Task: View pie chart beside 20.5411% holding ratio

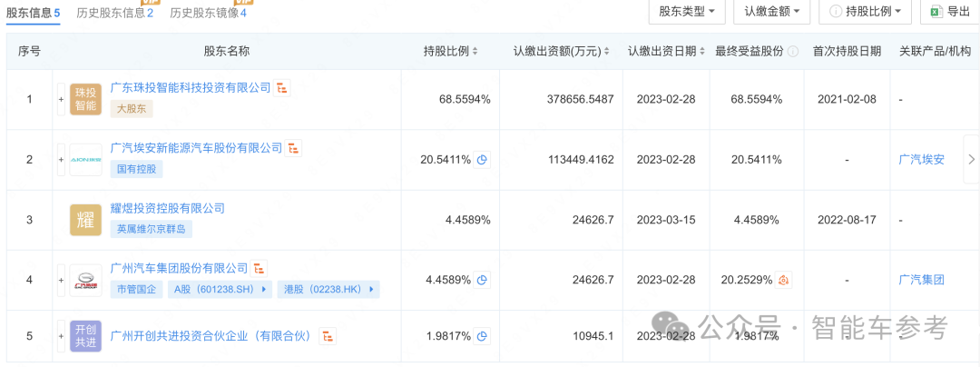Action: [x=482, y=160]
